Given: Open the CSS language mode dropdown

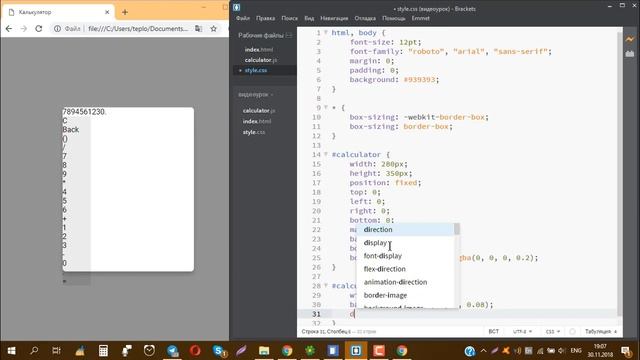Looking at the screenshot, I should click(553, 331).
